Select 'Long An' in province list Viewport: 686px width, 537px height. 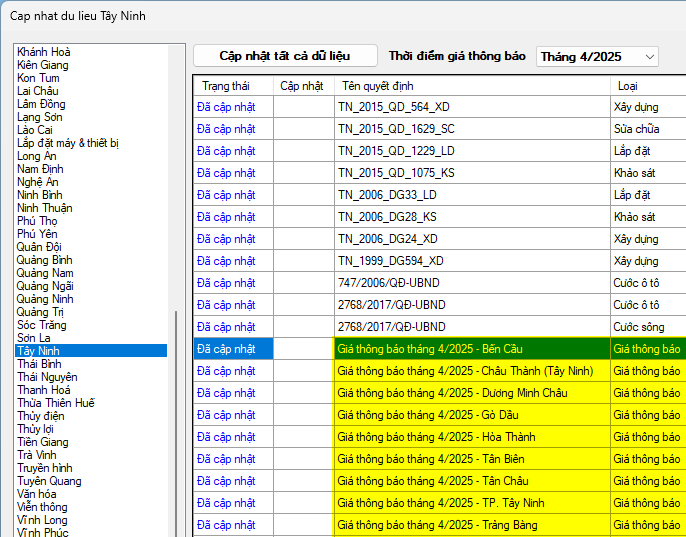tap(91, 156)
